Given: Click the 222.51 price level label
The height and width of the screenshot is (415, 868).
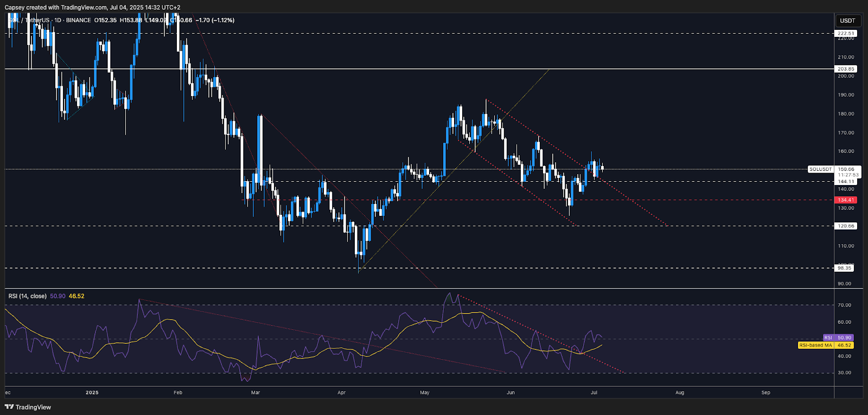Looking at the screenshot, I should (x=846, y=33).
